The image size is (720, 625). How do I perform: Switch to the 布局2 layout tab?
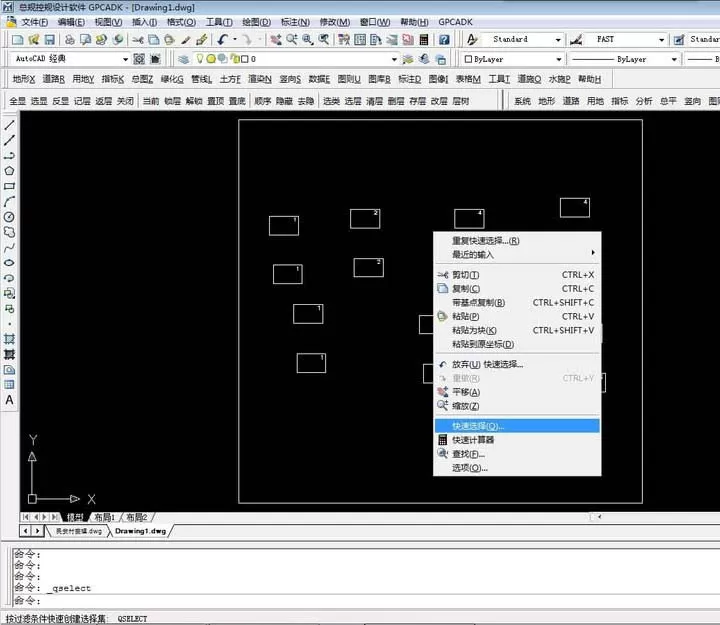(136, 517)
